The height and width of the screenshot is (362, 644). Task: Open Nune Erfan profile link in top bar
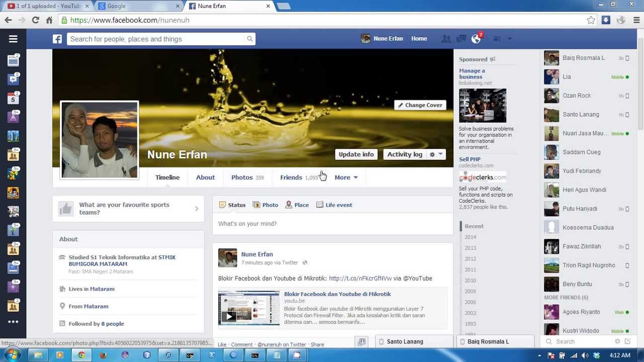coord(382,39)
